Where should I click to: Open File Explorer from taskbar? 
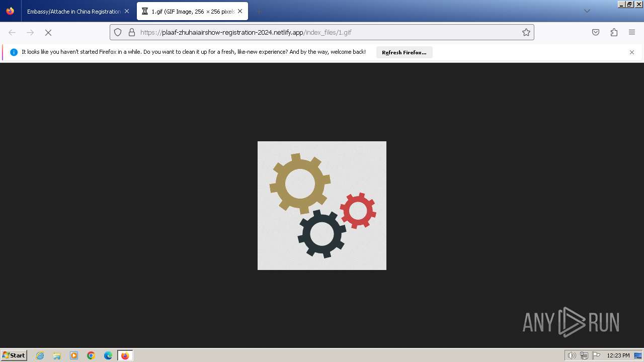tap(57, 355)
